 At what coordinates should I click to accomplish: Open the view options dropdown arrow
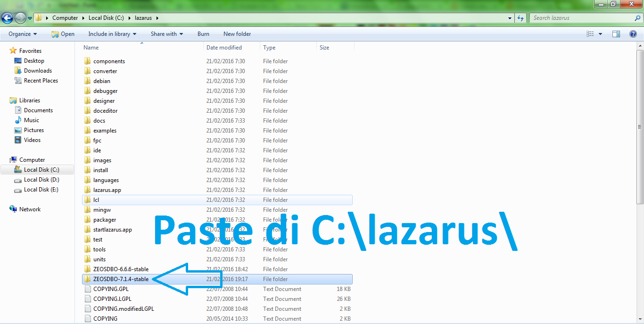600,34
